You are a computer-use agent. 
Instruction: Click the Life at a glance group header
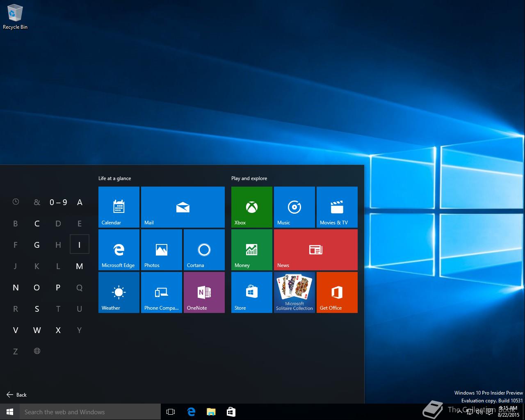point(114,178)
